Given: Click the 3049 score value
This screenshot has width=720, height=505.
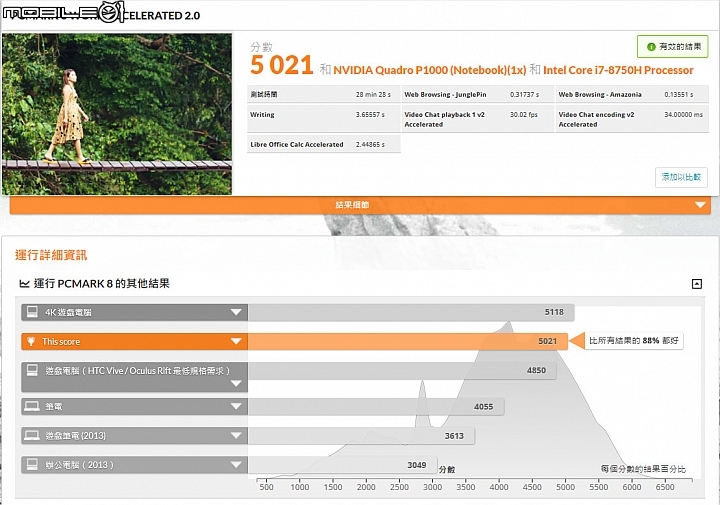Looking at the screenshot, I should click(x=417, y=465).
